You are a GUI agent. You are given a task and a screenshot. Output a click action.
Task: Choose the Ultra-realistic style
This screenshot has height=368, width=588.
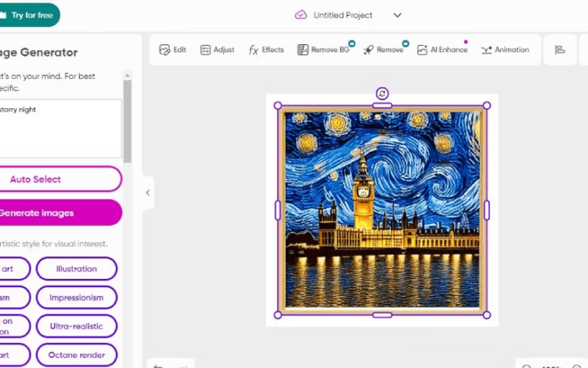(x=76, y=326)
